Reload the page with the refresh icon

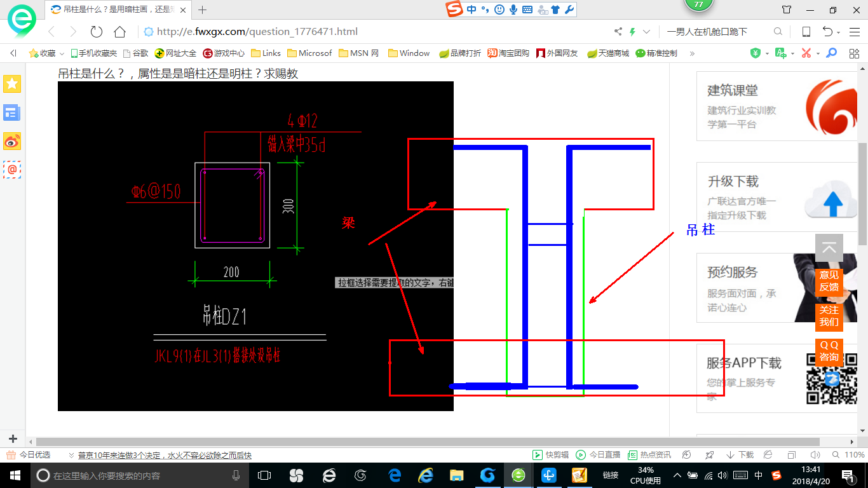(97, 32)
